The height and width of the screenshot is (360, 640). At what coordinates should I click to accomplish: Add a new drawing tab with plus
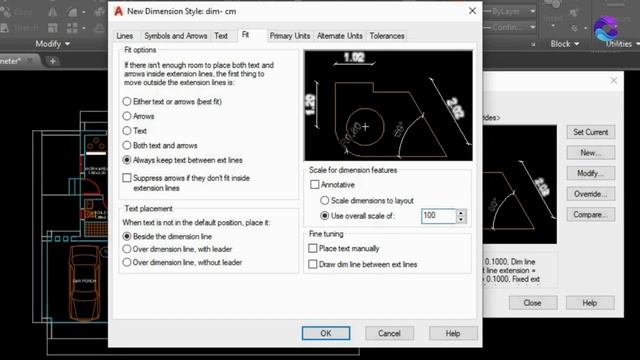pos(53,61)
